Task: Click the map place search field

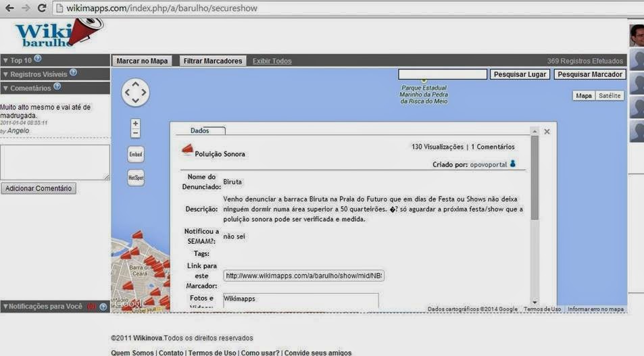Action: pos(443,74)
